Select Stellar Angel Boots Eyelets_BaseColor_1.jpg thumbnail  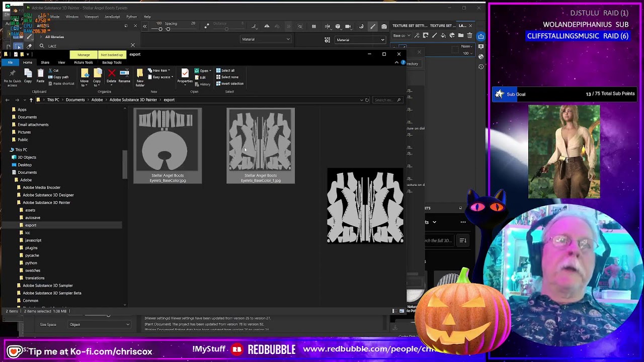(261, 146)
